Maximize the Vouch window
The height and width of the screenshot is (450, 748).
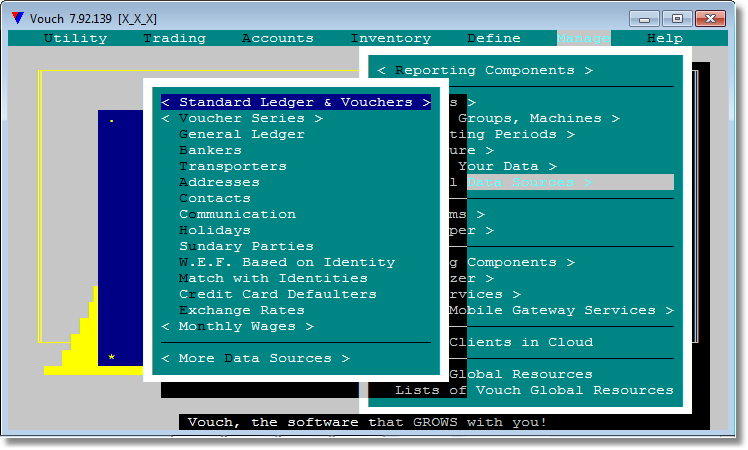pos(677,19)
